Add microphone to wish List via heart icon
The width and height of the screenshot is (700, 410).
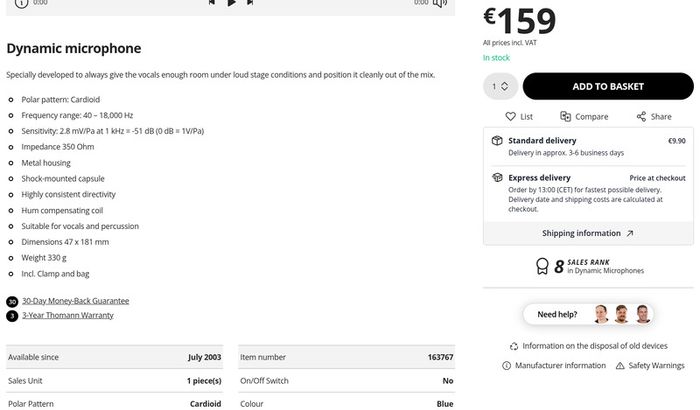[x=510, y=117]
